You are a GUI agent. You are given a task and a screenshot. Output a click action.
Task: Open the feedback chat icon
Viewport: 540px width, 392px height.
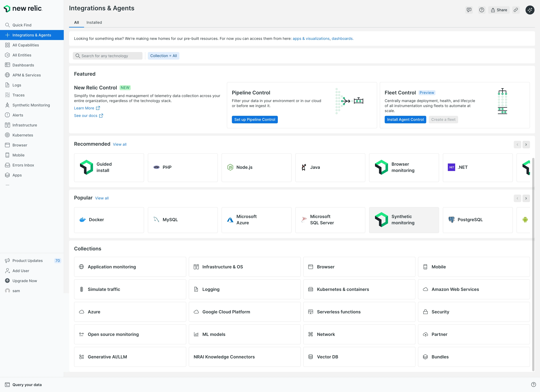pos(469,10)
